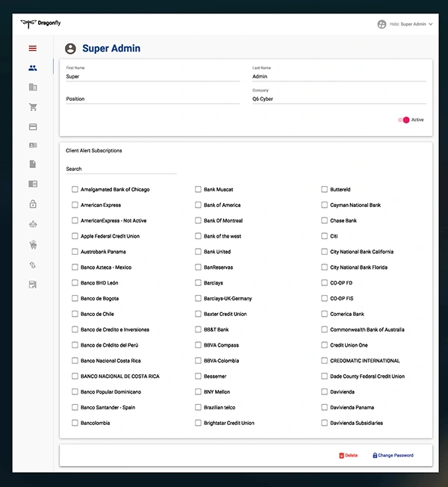Check Cayman National Bank checkbox
The image size is (448, 487).
coord(324,205)
